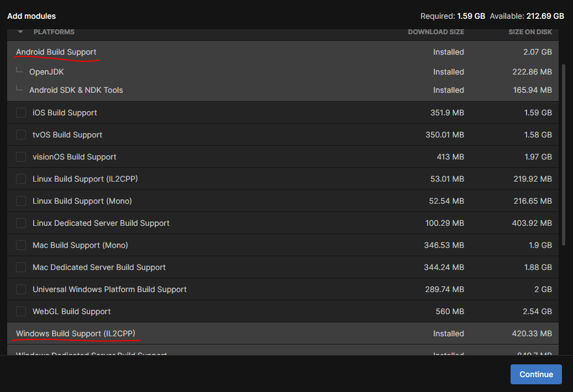Click Installed status for Android Build Support
The image size is (573, 392).
pos(449,52)
